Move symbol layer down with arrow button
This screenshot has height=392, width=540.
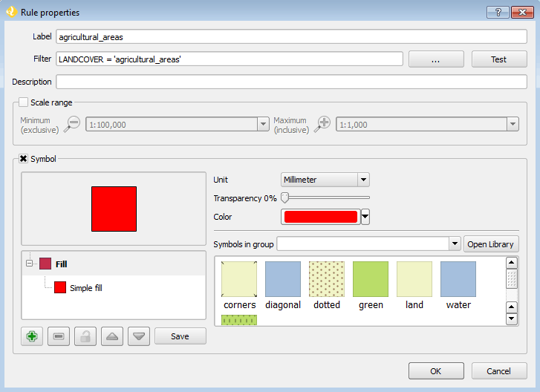[x=139, y=336]
